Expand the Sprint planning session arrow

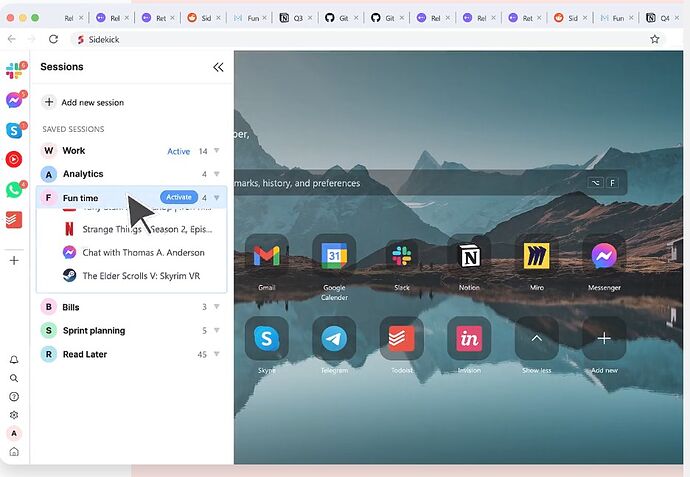coord(217,330)
